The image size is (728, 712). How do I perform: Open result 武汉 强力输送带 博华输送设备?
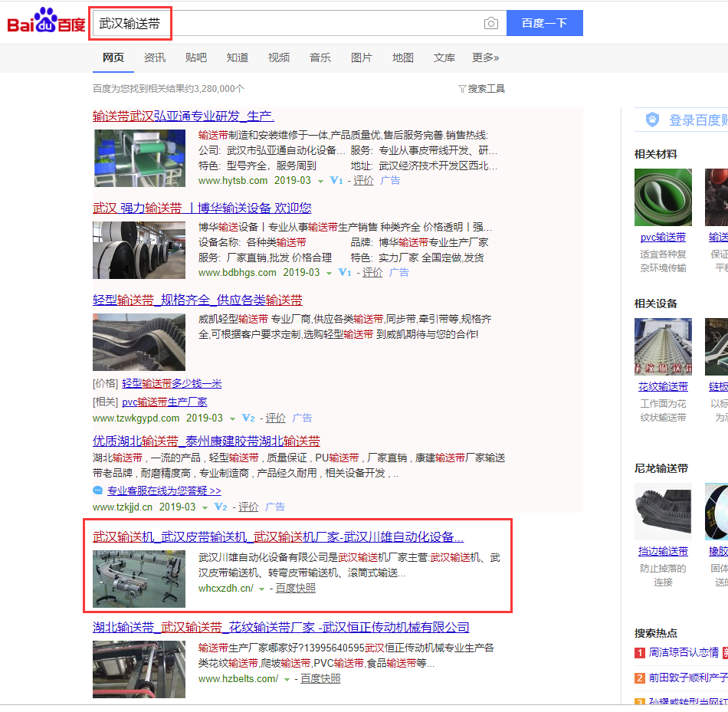[x=202, y=208]
